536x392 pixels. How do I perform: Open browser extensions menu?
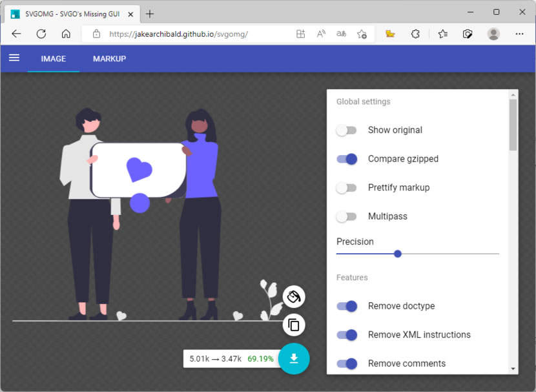click(415, 34)
